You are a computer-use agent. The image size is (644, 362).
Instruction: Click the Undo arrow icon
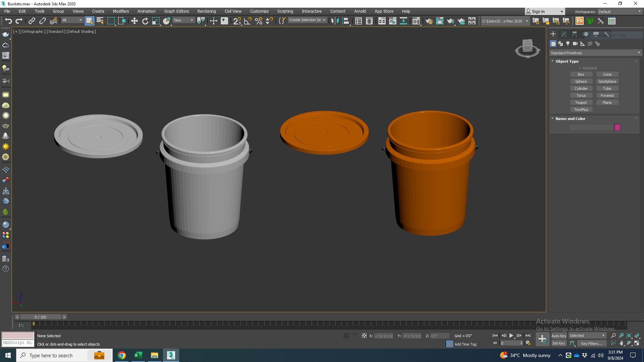8,21
